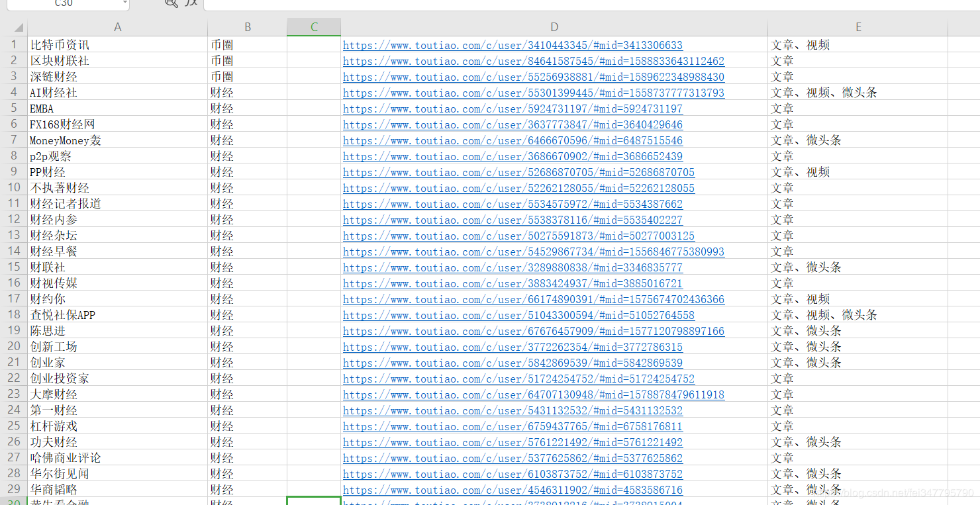This screenshot has height=505, width=980.
Task: Open the toutiao link for FX168财经网
Action: [513, 124]
